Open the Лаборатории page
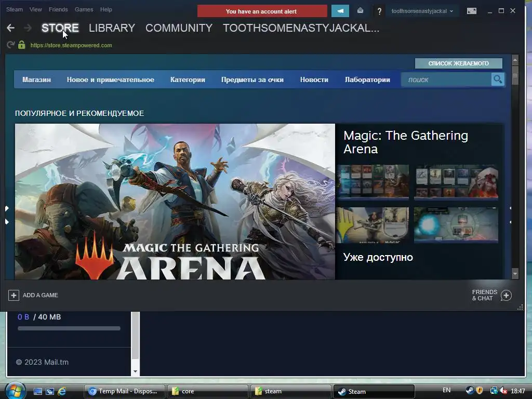 367,79
